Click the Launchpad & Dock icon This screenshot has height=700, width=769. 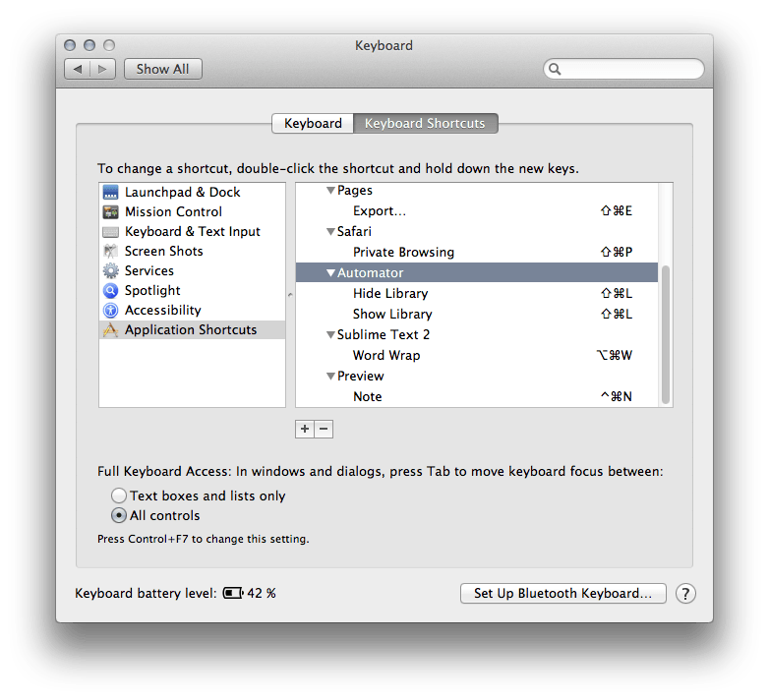(110, 193)
